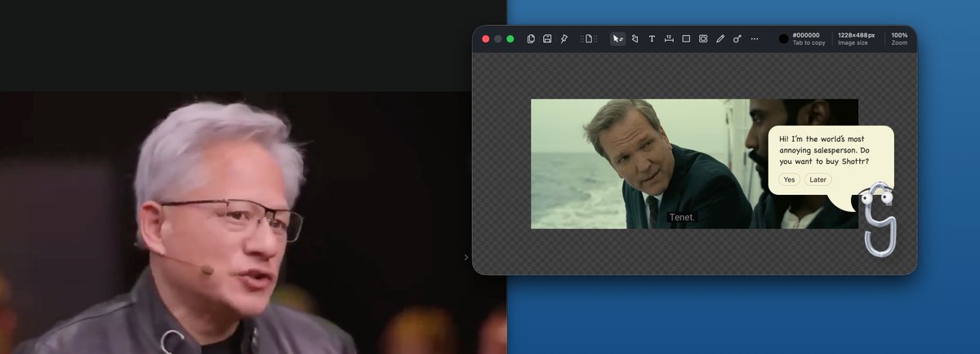The height and width of the screenshot is (354, 980).
Task: Click the green fullscreen button in Shottr
Action: click(x=510, y=38)
